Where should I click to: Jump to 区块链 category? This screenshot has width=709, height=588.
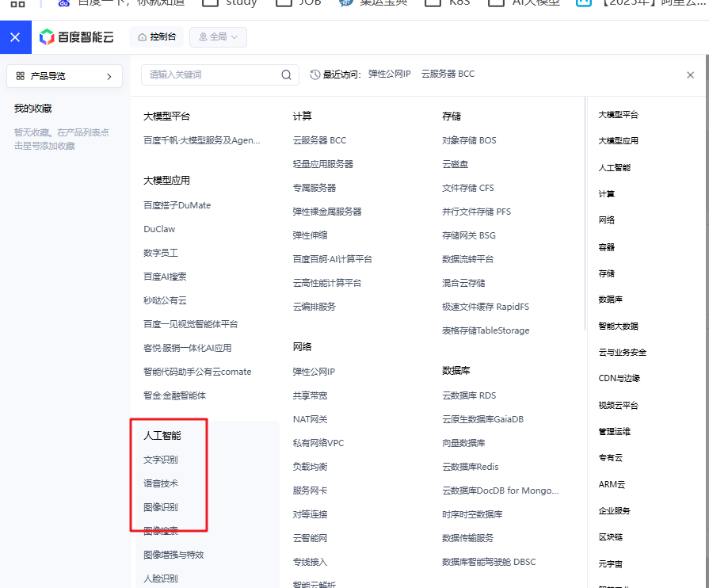click(611, 537)
